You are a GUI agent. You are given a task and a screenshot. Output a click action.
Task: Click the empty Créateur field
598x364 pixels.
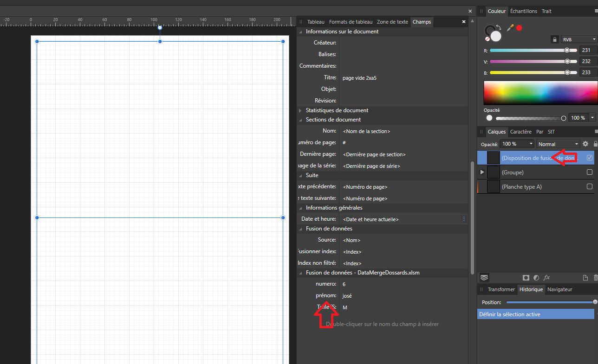point(403,43)
